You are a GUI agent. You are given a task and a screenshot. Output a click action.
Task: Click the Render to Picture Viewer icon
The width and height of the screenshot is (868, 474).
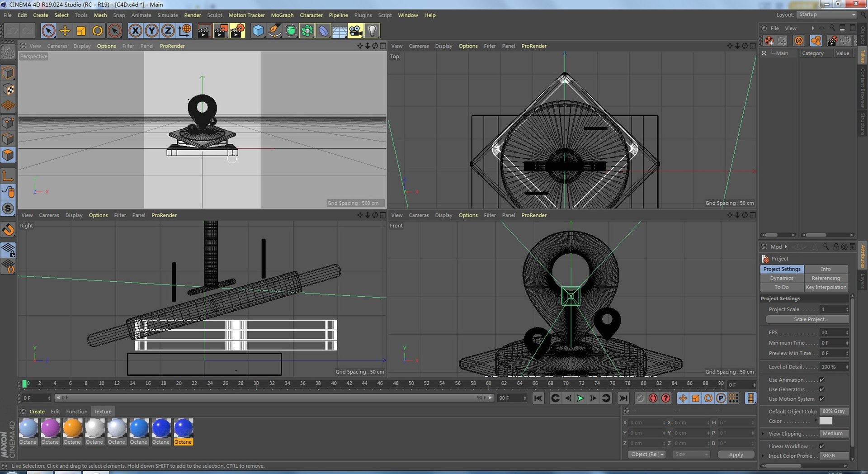[221, 31]
